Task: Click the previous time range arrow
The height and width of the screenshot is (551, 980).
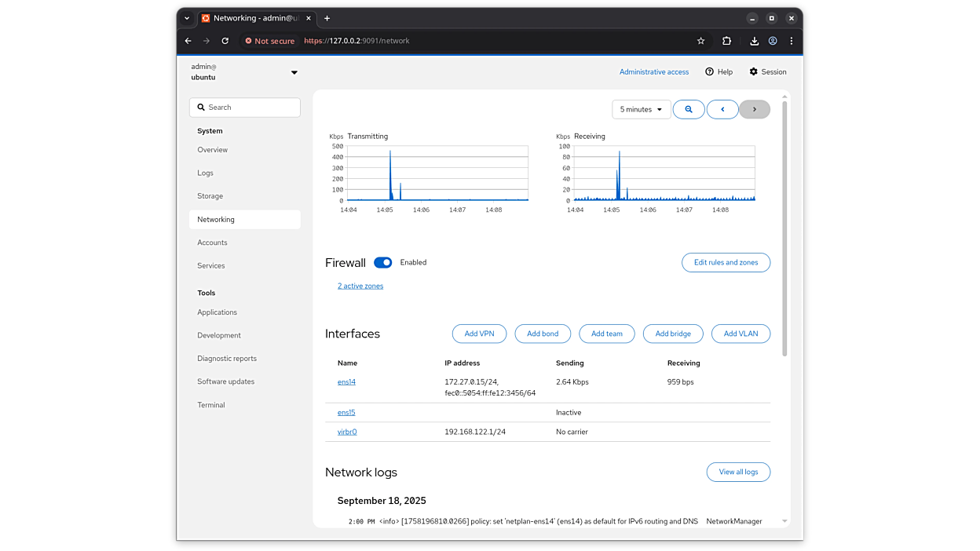Action: [722, 109]
